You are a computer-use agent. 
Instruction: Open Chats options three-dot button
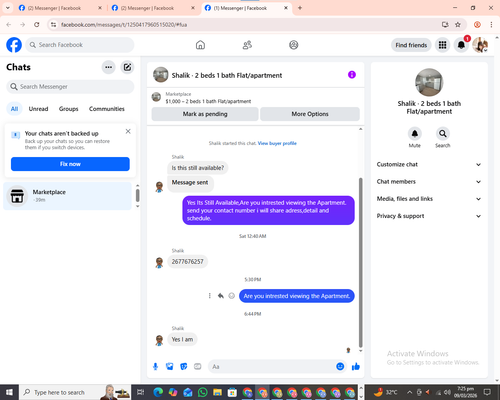coord(108,67)
